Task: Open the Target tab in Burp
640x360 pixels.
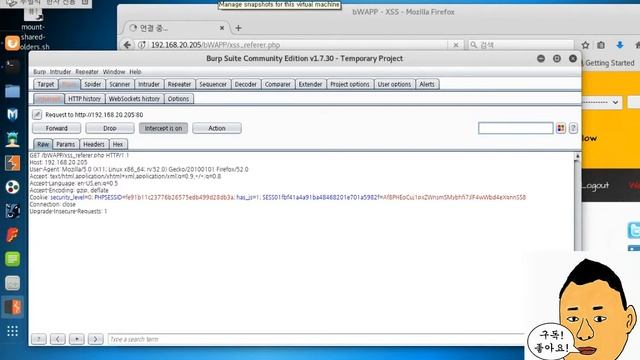Action: coord(46,84)
